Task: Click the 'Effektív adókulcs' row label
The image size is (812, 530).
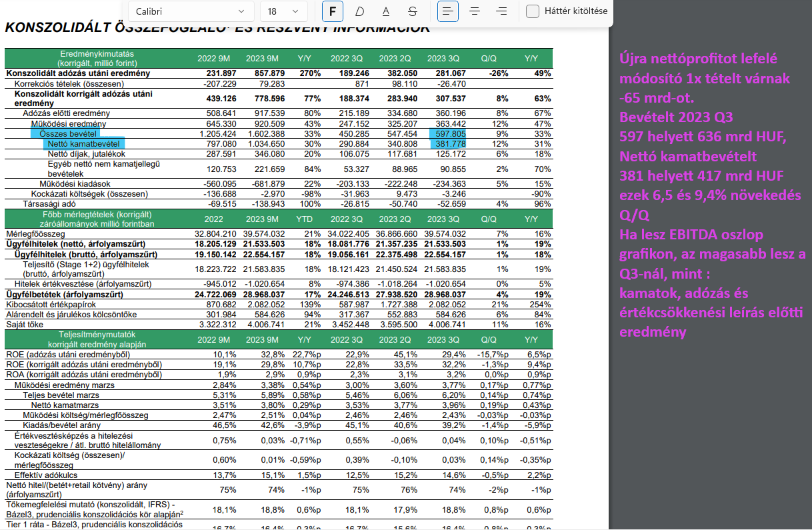Action: (x=46, y=475)
